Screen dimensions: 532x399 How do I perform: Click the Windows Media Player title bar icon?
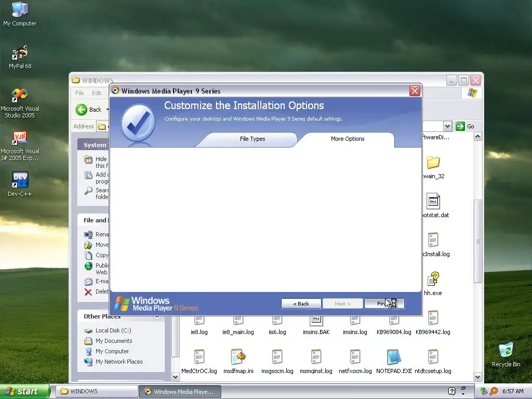click(x=115, y=90)
